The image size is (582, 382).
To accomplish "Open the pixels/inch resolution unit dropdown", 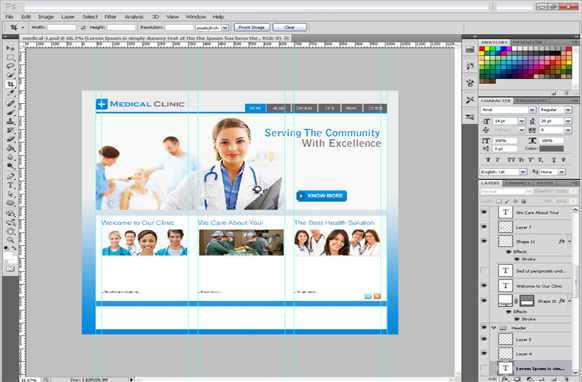I will tap(225, 28).
